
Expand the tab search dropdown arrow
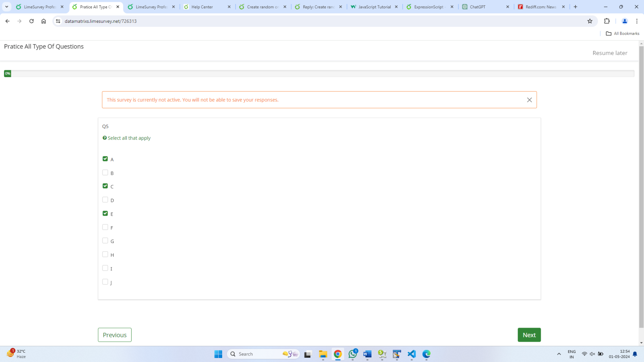pos(7,7)
